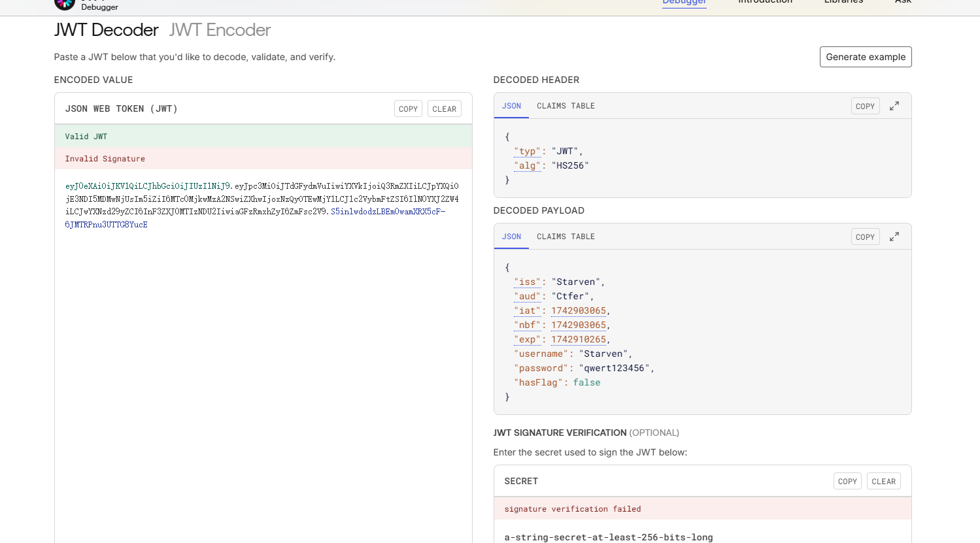Select the JSON tab in Decoded Header
The width and height of the screenshot is (980, 543).
tap(511, 106)
